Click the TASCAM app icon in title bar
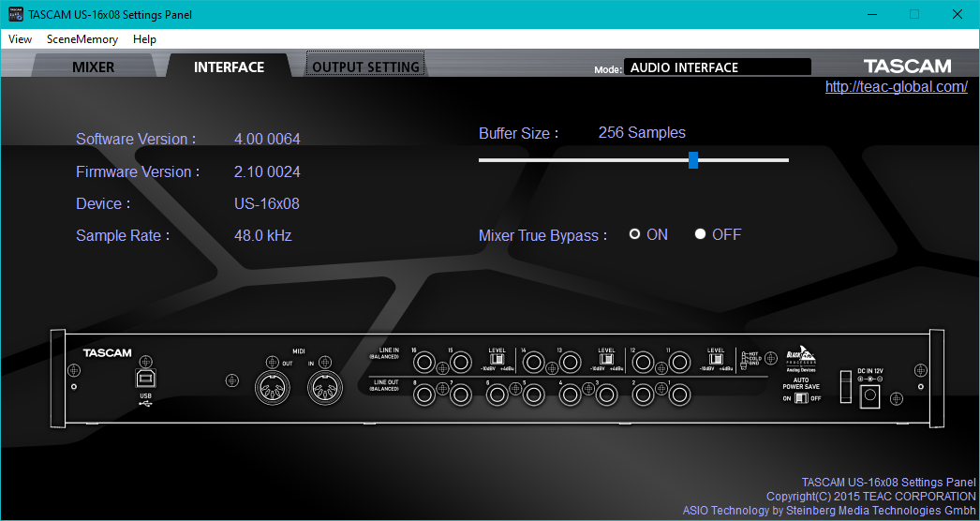Viewport: 980px width, 521px height. [x=16, y=14]
